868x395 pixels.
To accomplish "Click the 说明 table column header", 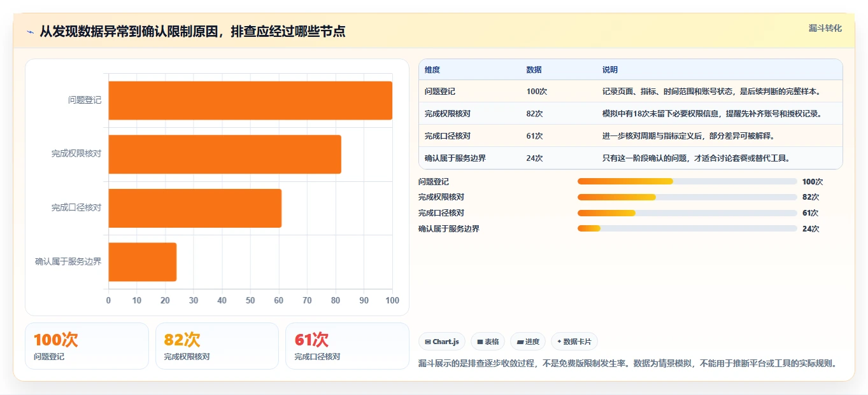I will point(610,70).
